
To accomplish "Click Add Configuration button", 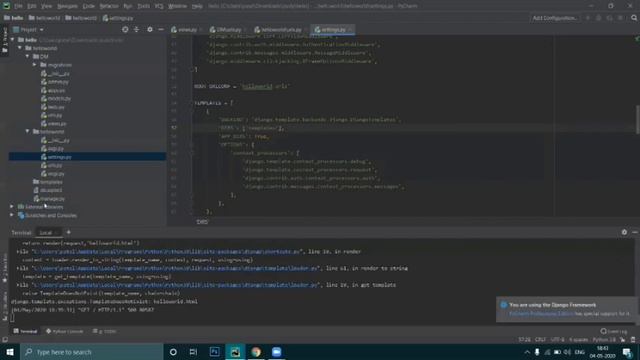I will 554,18.
